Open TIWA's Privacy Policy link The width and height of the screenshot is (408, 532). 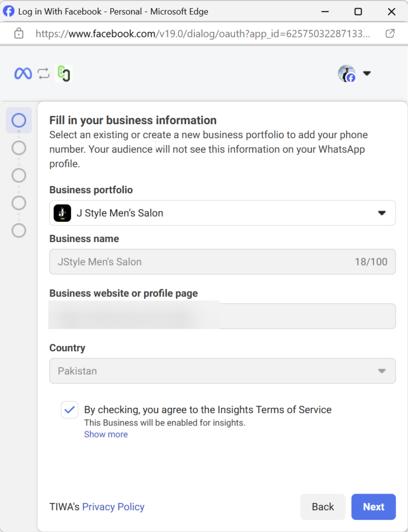point(113,507)
